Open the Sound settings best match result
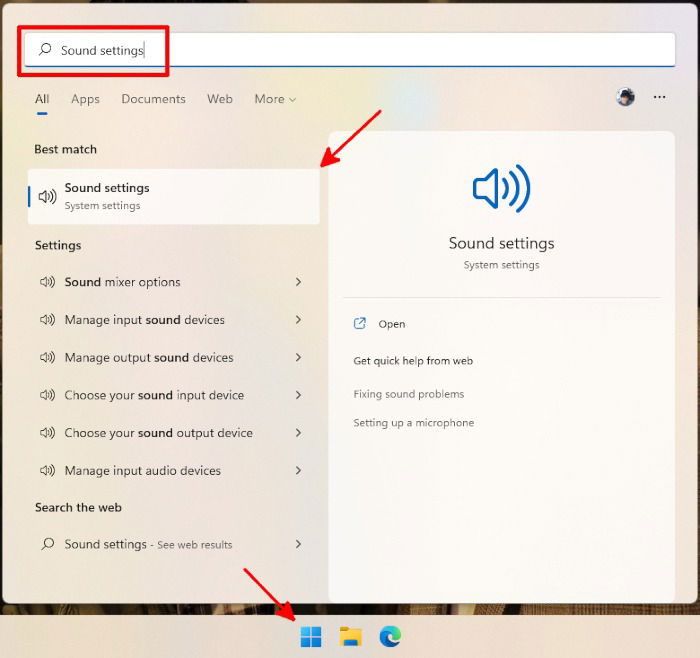 click(173, 196)
